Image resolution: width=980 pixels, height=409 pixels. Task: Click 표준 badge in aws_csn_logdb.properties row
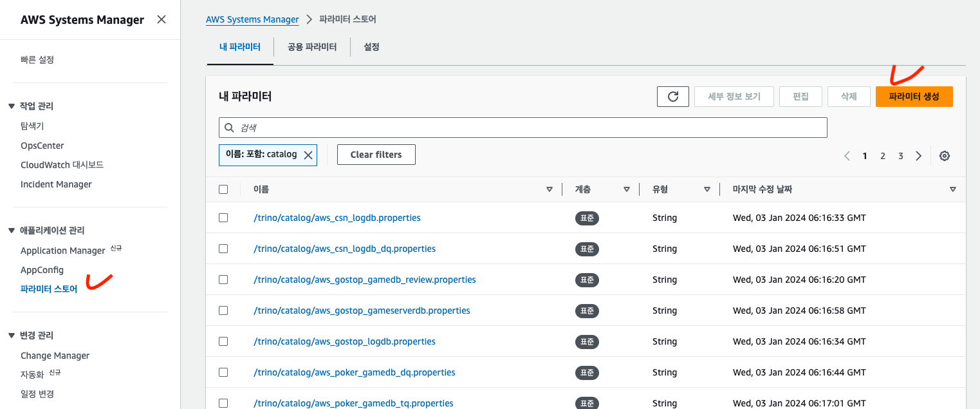[587, 218]
